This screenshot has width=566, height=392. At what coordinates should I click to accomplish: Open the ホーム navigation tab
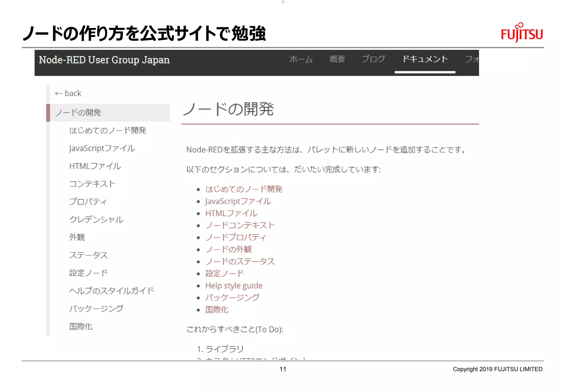301,59
